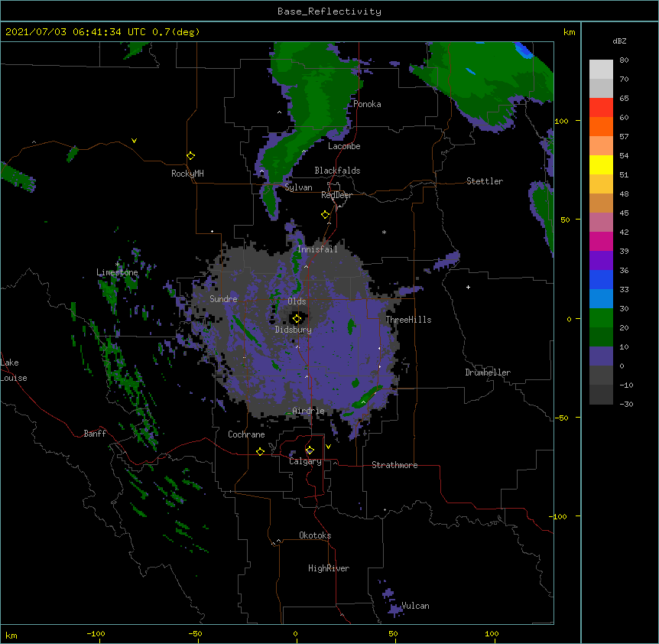The image size is (659, 644).
Task: Click the Olds city label
Action: (297, 301)
